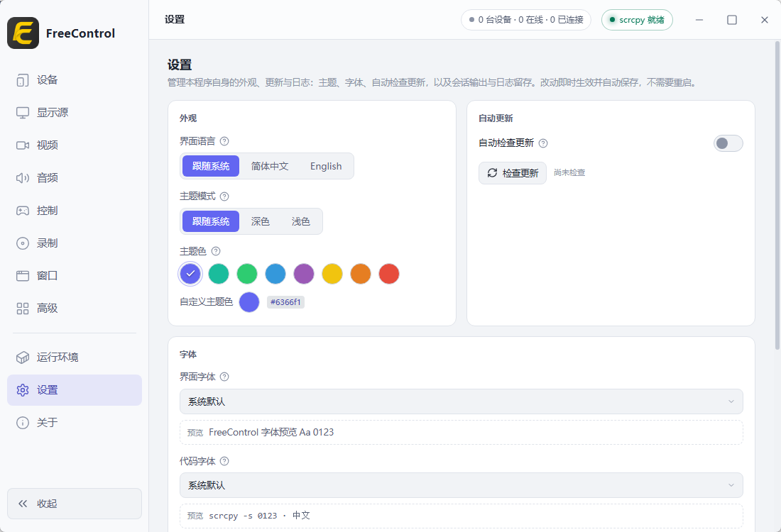The image size is (781, 532).
Task: Click the scrcpy 就绪 status badge
Action: point(637,20)
